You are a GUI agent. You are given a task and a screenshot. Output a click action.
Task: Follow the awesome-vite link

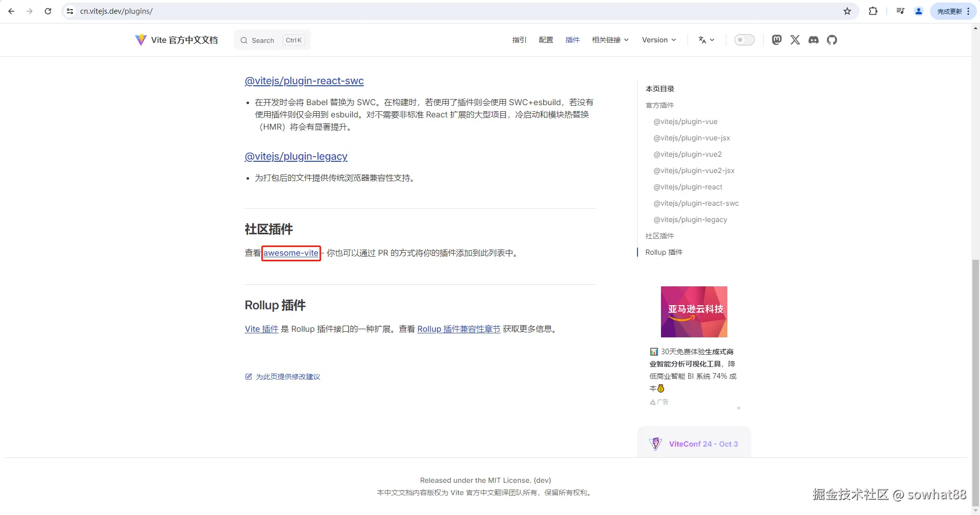[291, 253]
